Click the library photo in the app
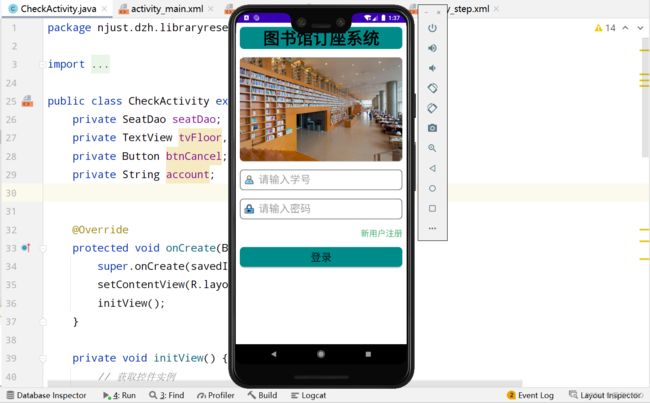 pos(321,109)
